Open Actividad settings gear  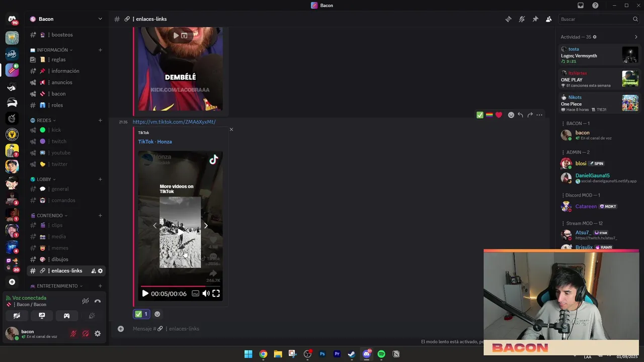595,37
